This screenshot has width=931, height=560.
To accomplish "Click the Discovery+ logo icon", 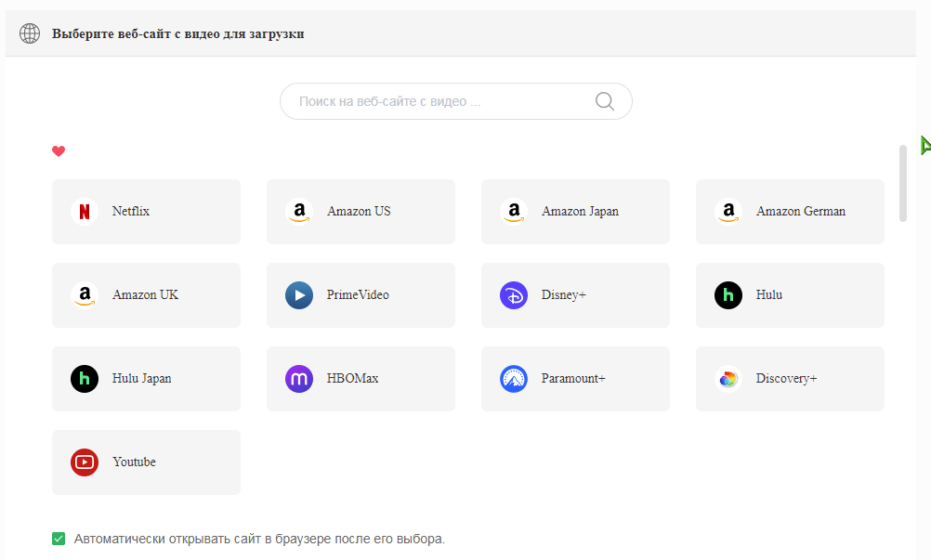I will coord(728,379).
